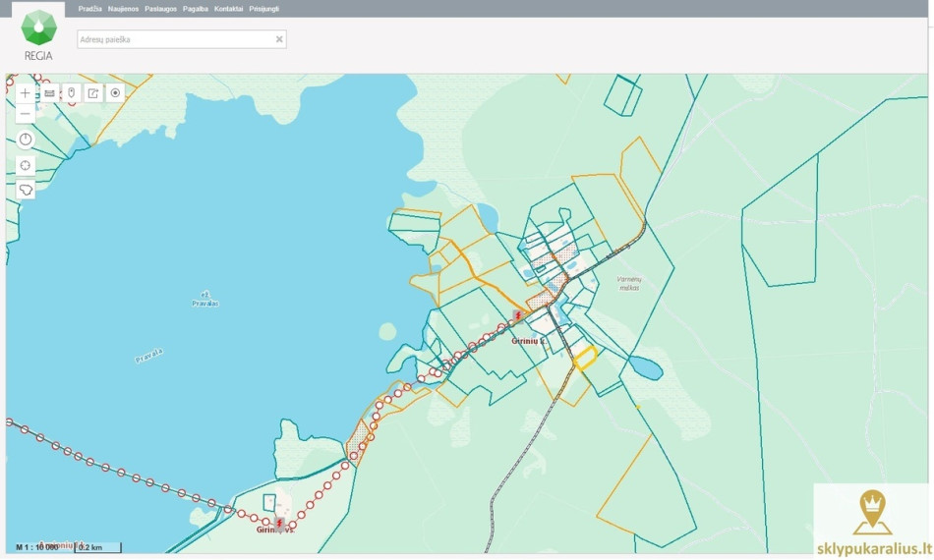Click the 0.2 km scale bar
This screenshot has height=560, width=934.
tap(98, 547)
